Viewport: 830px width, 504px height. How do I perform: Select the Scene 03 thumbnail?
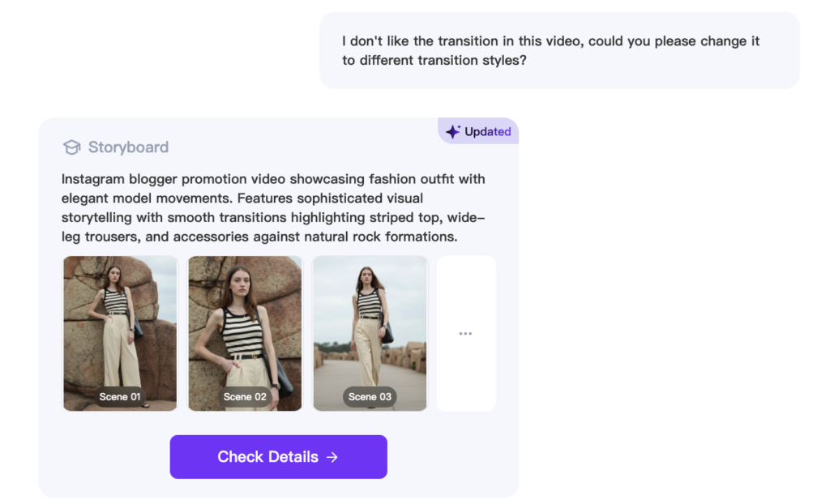370,333
